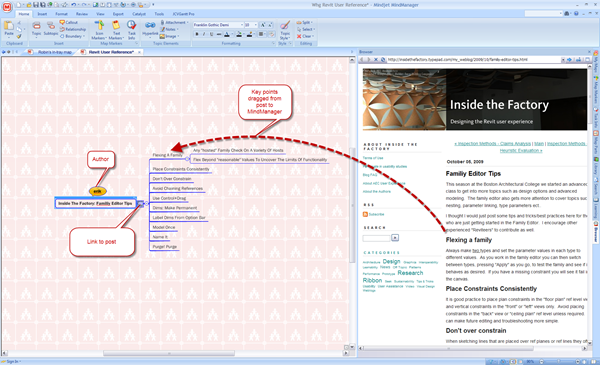Click the RSS Subscribe link

tap(376, 214)
